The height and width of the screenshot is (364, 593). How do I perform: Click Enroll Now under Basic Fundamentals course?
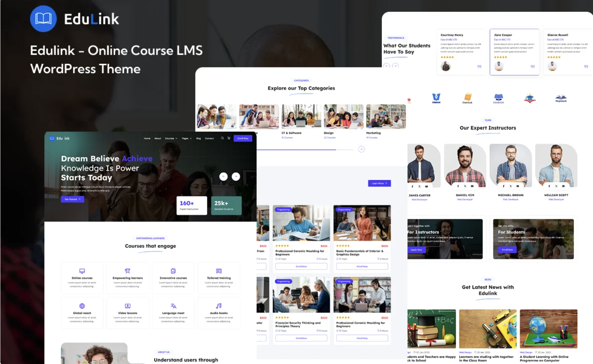[x=362, y=267]
